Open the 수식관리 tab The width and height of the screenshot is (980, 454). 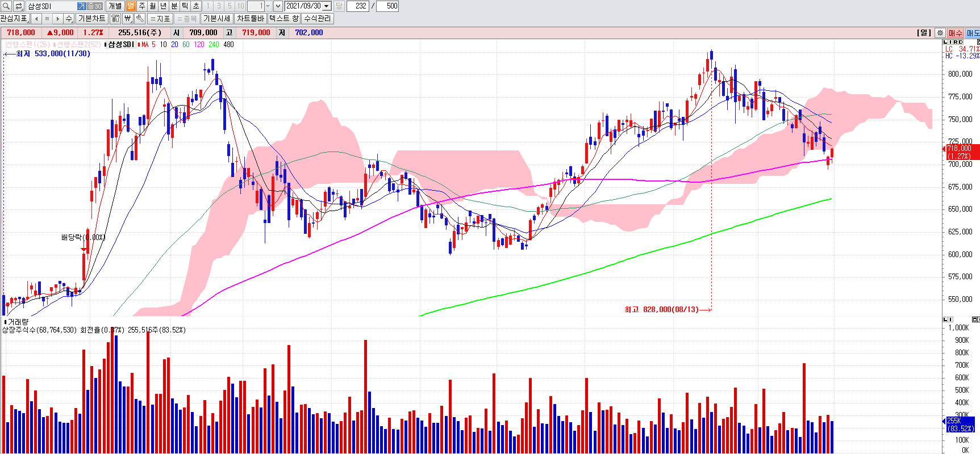[317, 19]
